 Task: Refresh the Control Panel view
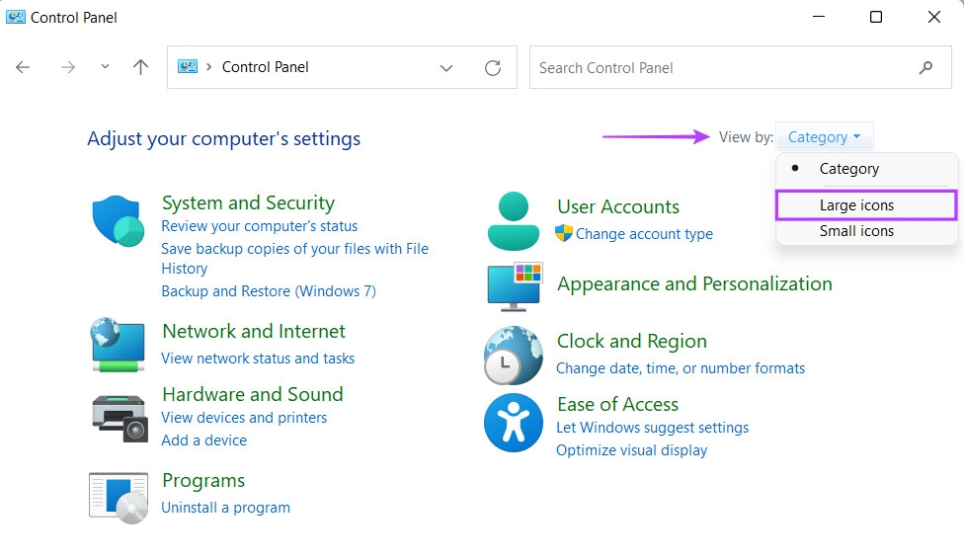pyautogui.click(x=493, y=67)
